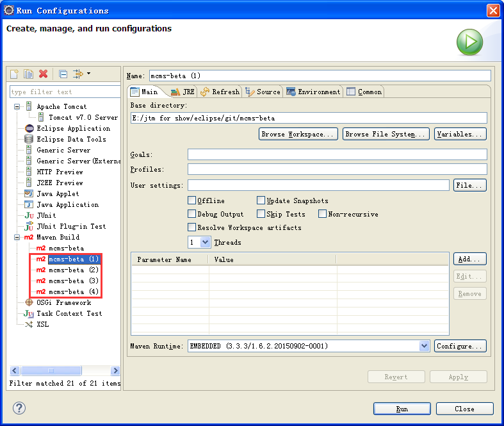Check Update Snapshots option
The width and height of the screenshot is (504, 426).
[x=261, y=201]
